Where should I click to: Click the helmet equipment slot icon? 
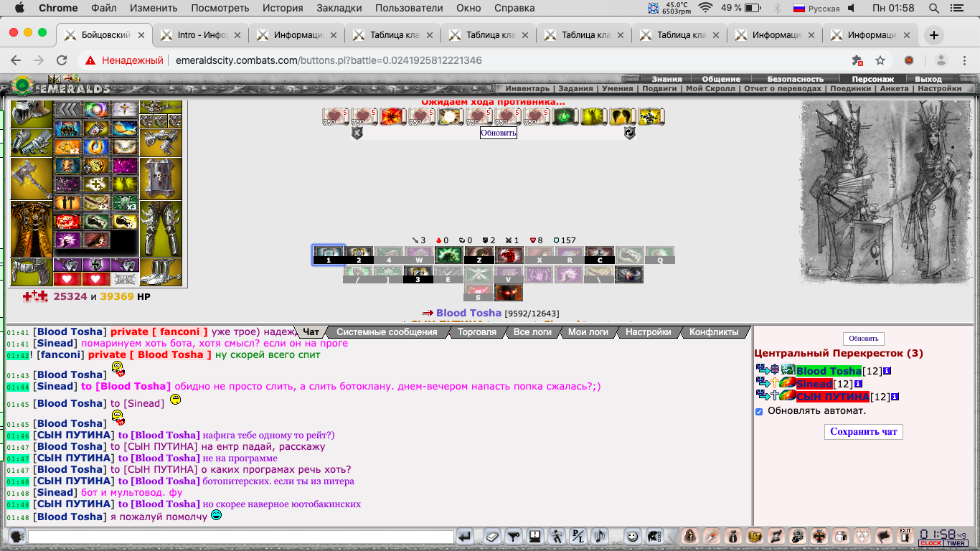pyautogui.click(x=32, y=113)
